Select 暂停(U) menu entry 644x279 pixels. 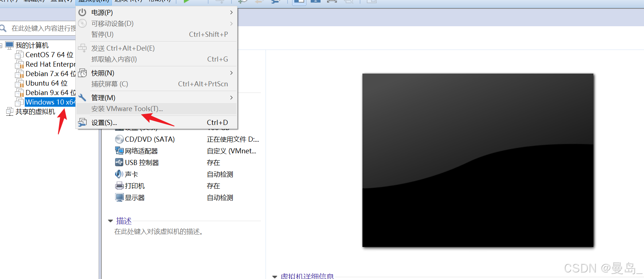click(x=157, y=34)
